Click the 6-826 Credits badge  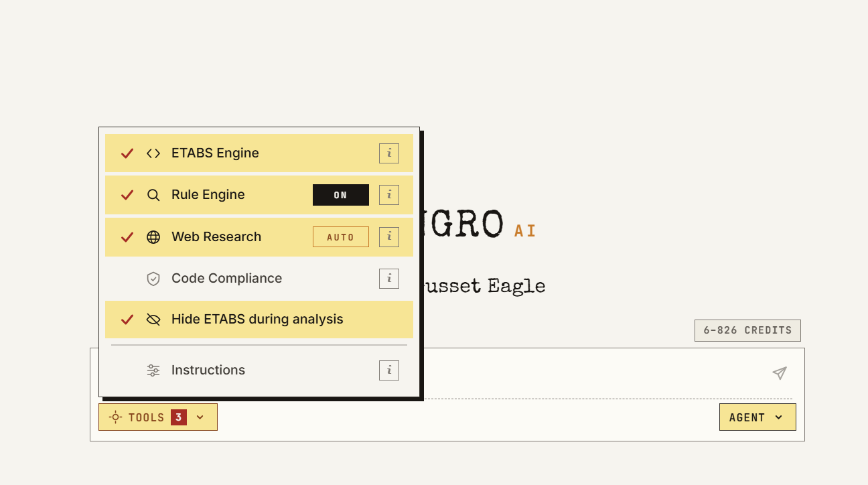[x=747, y=330]
